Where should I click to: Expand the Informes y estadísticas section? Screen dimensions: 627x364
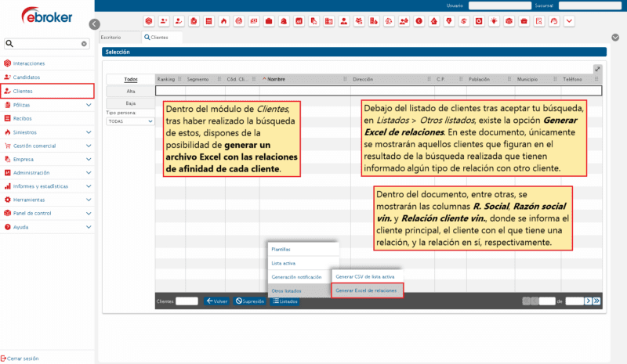tap(89, 186)
